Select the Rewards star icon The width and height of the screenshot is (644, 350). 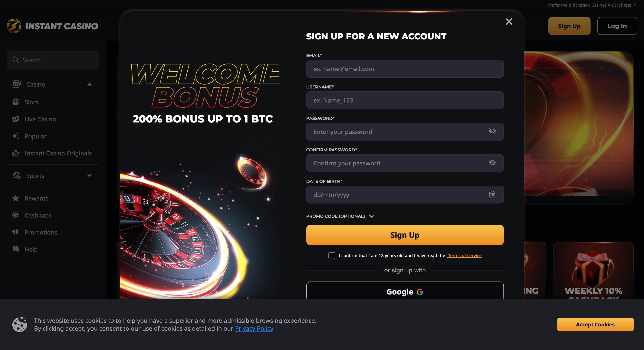[16, 198]
